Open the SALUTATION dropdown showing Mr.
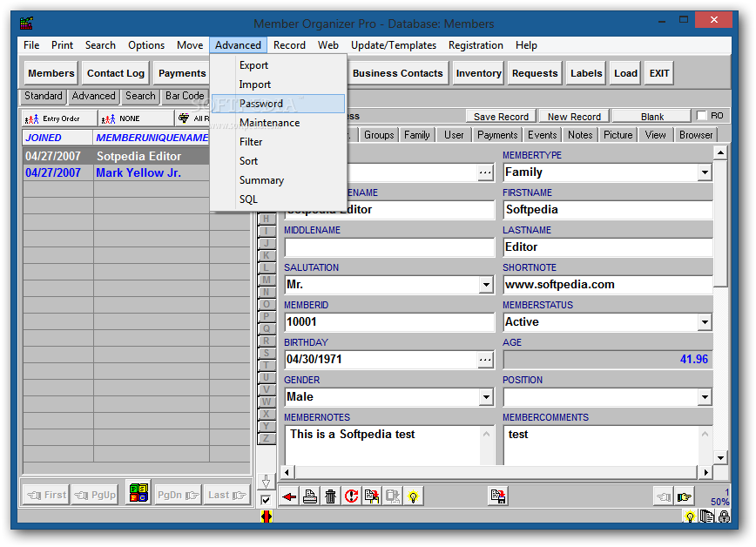The image size is (756, 547). [x=486, y=285]
